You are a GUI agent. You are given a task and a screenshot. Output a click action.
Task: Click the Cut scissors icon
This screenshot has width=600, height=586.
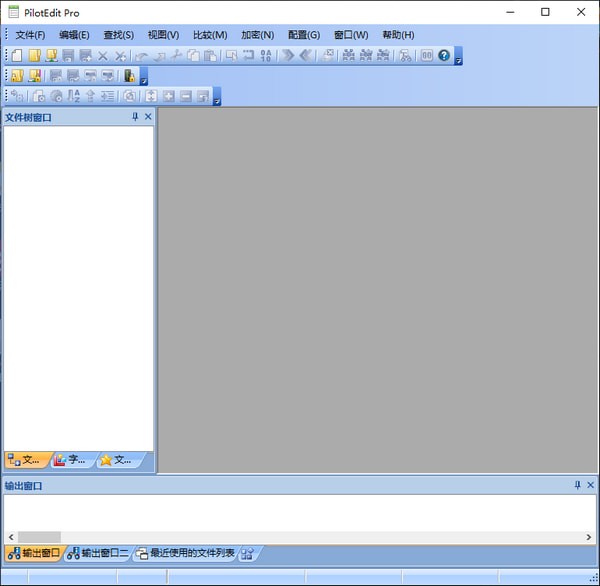coord(176,56)
